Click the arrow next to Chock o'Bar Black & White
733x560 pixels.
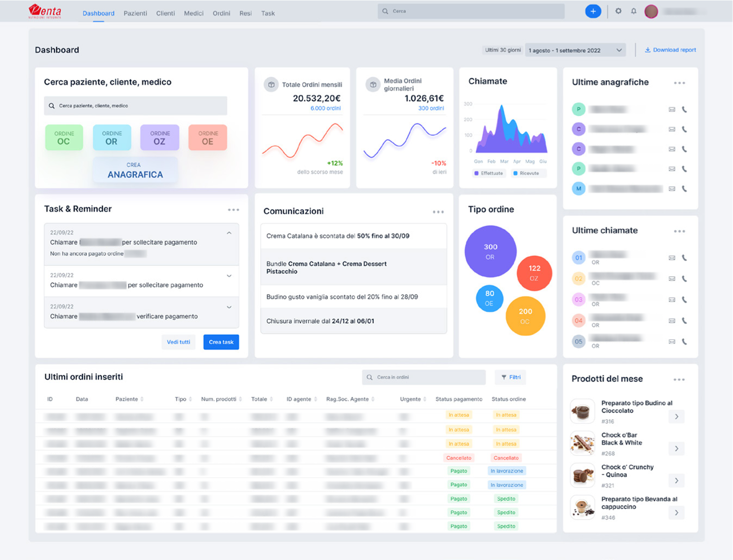pyautogui.click(x=676, y=449)
